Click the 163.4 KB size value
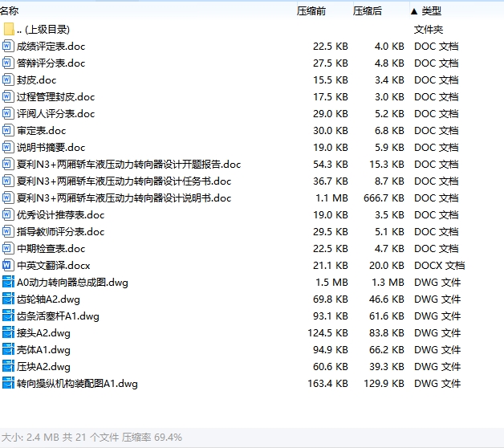Image resolution: width=504 pixels, height=448 pixels. [328, 383]
